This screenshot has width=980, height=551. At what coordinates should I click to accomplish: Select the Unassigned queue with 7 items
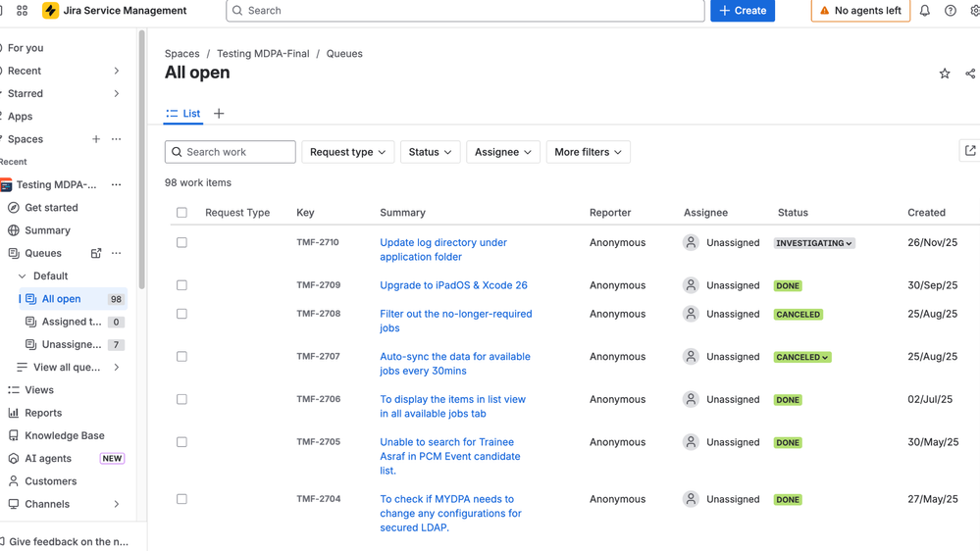point(74,344)
